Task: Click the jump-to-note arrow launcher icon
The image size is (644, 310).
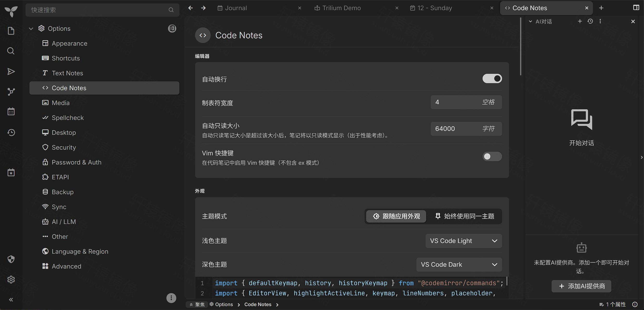Action: coord(11,71)
